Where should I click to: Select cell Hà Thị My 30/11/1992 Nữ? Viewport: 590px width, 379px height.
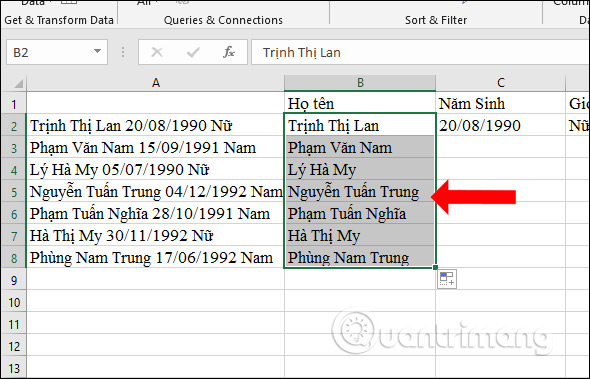click(155, 236)
